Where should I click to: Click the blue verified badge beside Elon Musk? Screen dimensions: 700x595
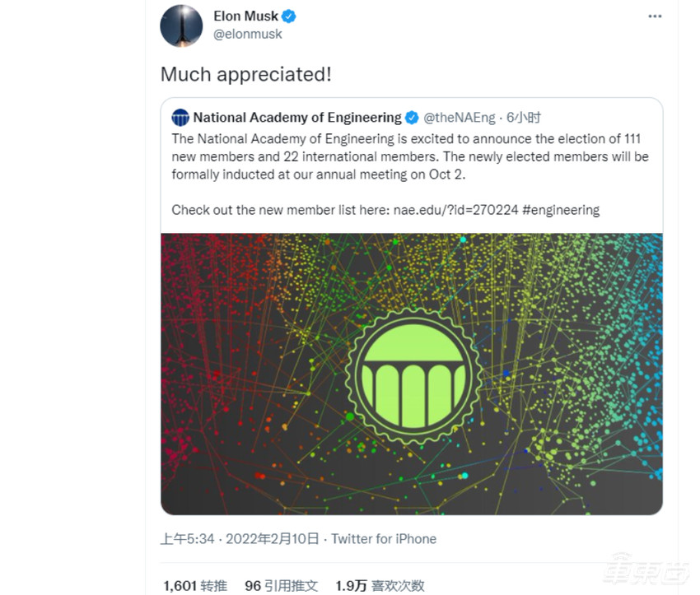290,16
